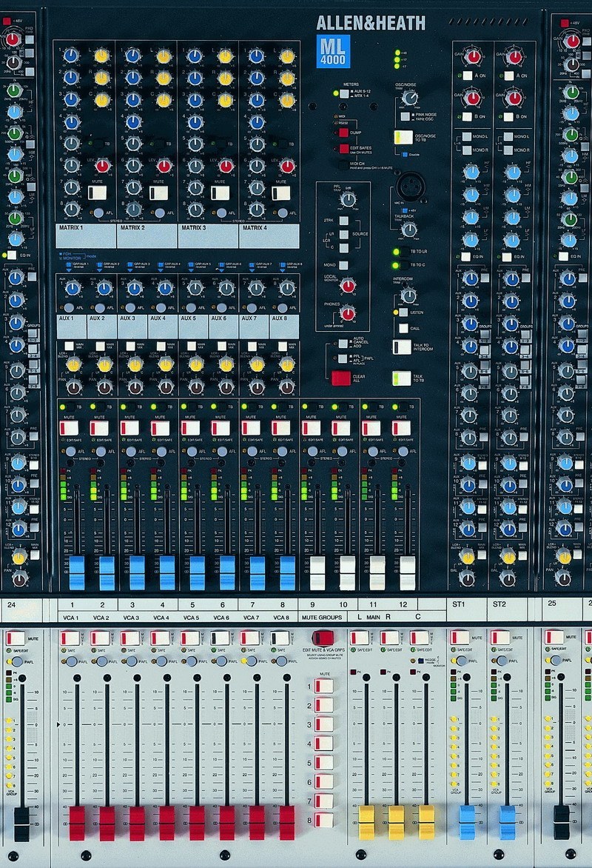Enable the OSC/NOISE TO TB switch

tap(403, 138)
